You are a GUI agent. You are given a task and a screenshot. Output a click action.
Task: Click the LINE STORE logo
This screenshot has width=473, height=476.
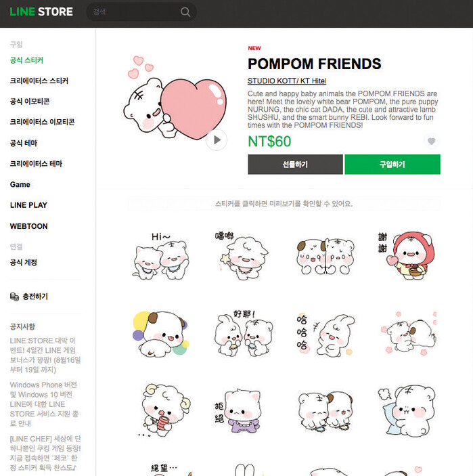coord(41,12)
